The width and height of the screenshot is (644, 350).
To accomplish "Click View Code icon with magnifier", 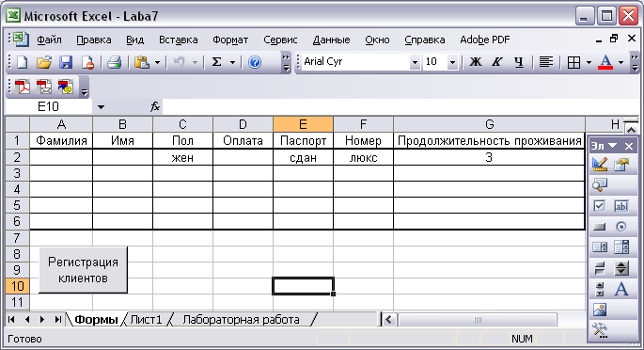I will [x=600, y=184].
